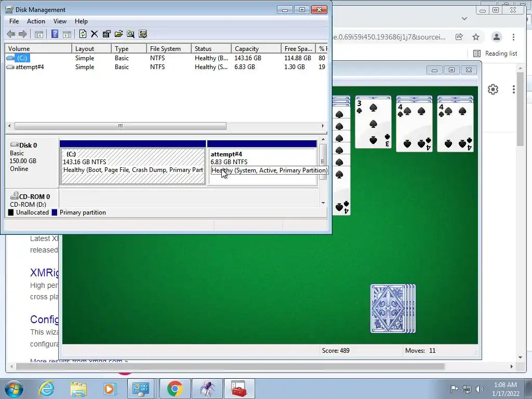Image resolution: width=532 pixels, height=399 pixels.
Task: Sort by File System column header
Action: click(x=169, y=48)
